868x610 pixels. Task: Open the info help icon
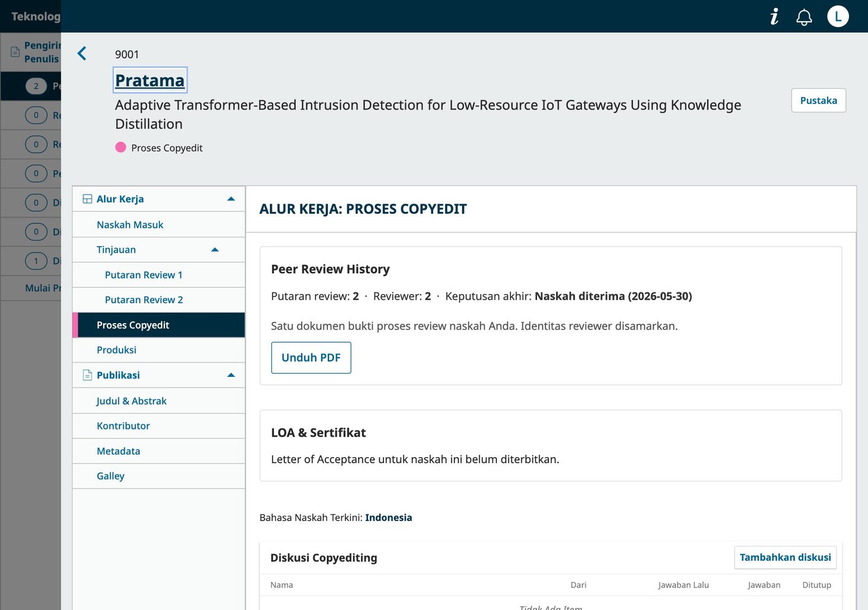(x=774, y=16)
